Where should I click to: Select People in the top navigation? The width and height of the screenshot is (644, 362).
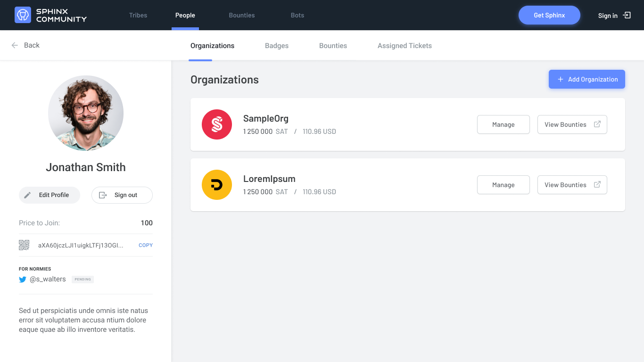click(185, 15)
